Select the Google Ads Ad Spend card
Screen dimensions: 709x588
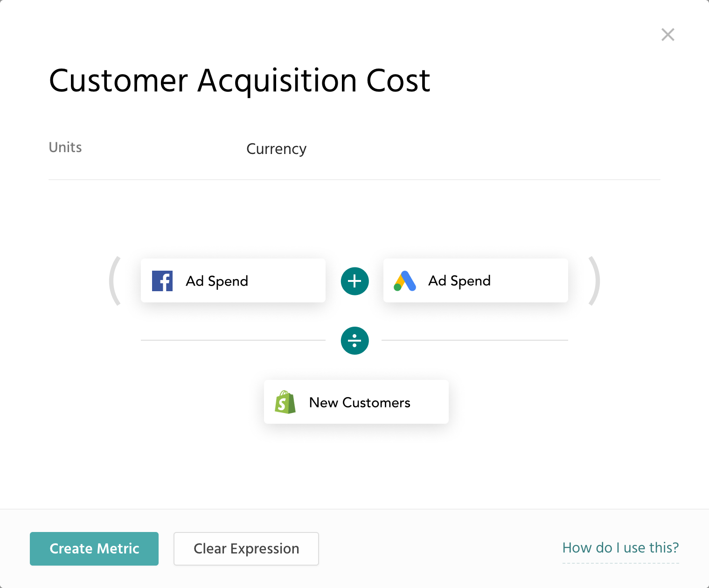(x=476, y=280)
